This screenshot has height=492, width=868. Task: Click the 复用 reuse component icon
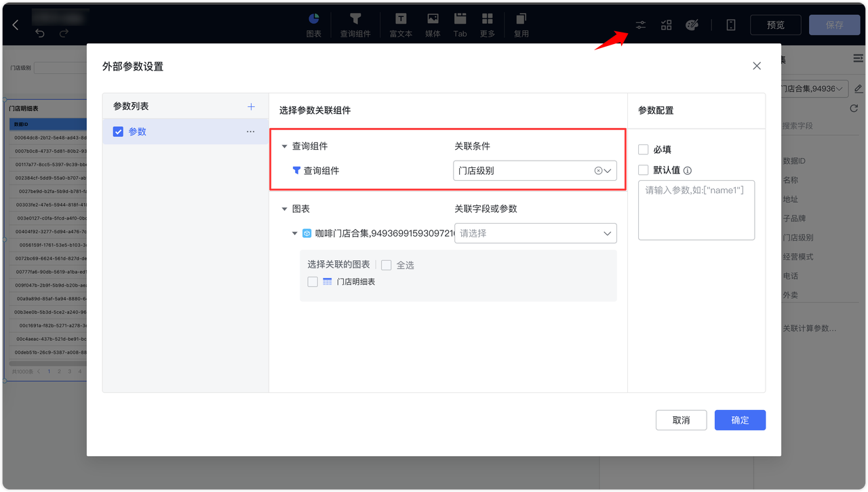coord(521,24)
